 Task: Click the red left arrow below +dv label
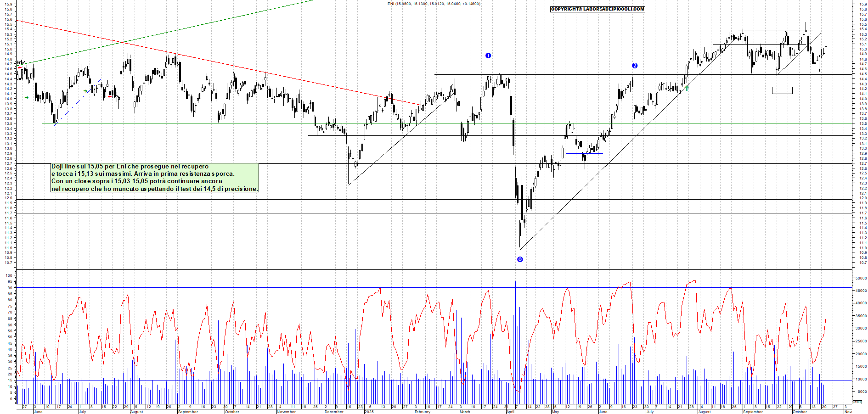tap(20, 68)
